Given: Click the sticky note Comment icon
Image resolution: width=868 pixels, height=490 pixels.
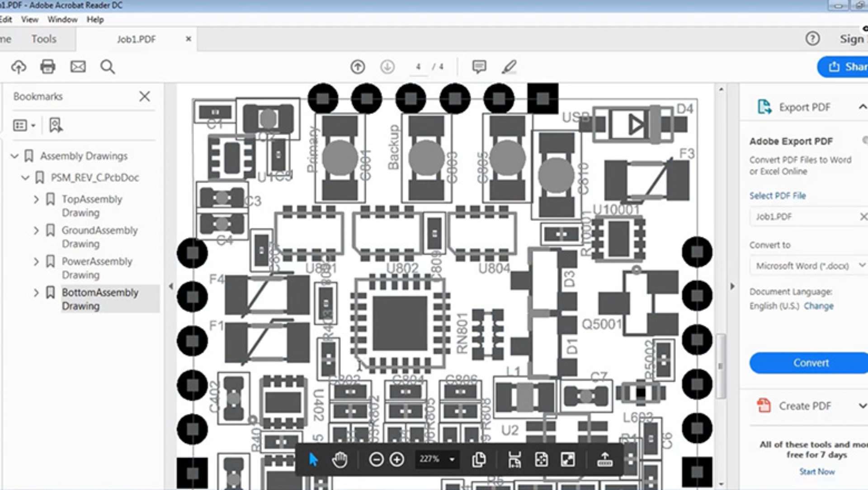Looking at the screenshot, I should (x=479, y=67).
